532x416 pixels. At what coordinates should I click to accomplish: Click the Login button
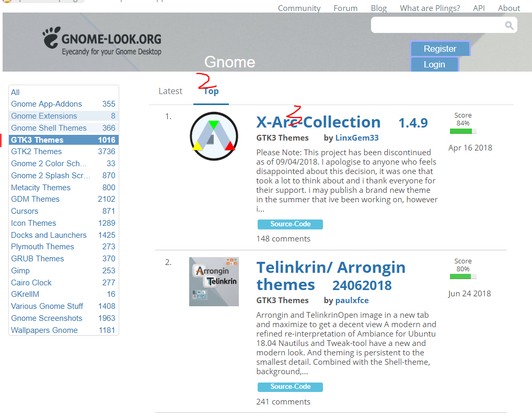434,64
